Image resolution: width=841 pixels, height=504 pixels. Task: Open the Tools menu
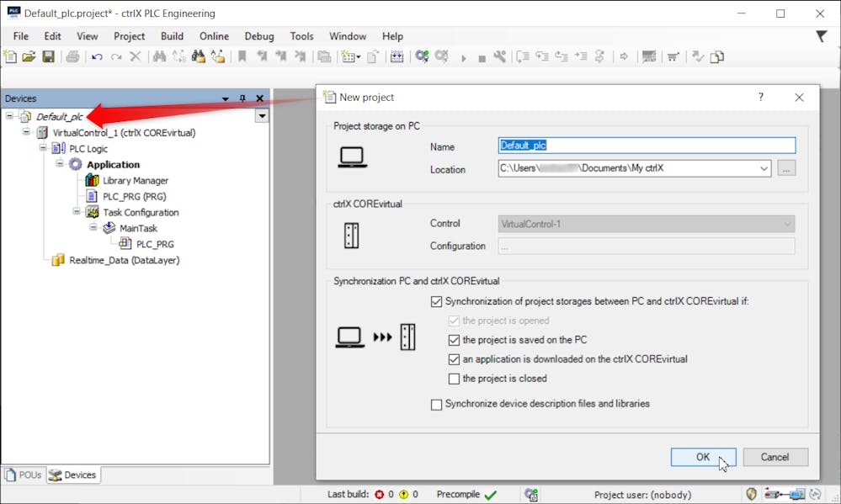(301, 36)
